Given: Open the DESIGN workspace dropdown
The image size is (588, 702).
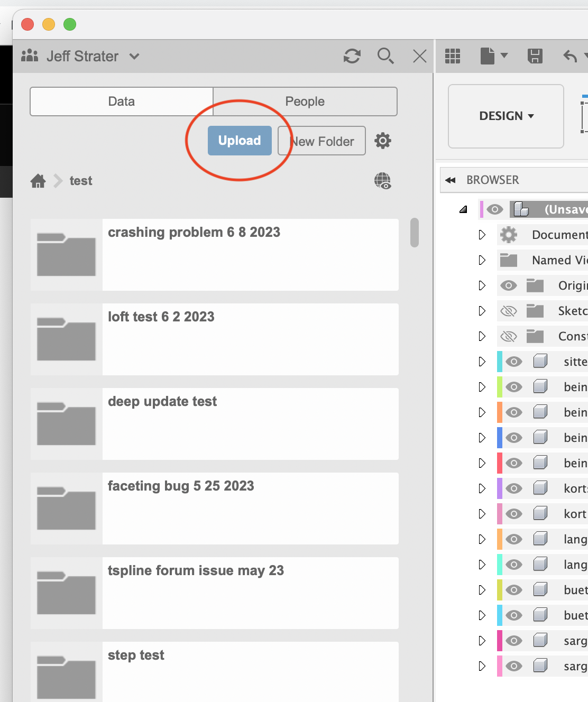Looking at the screenshot, I should click(x=506, y=116).
